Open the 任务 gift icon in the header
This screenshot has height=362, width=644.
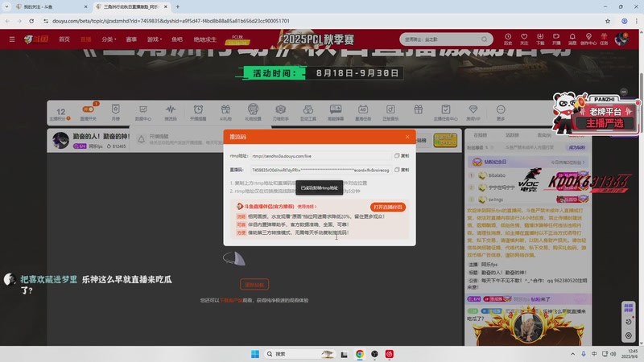tap(604, 39)
